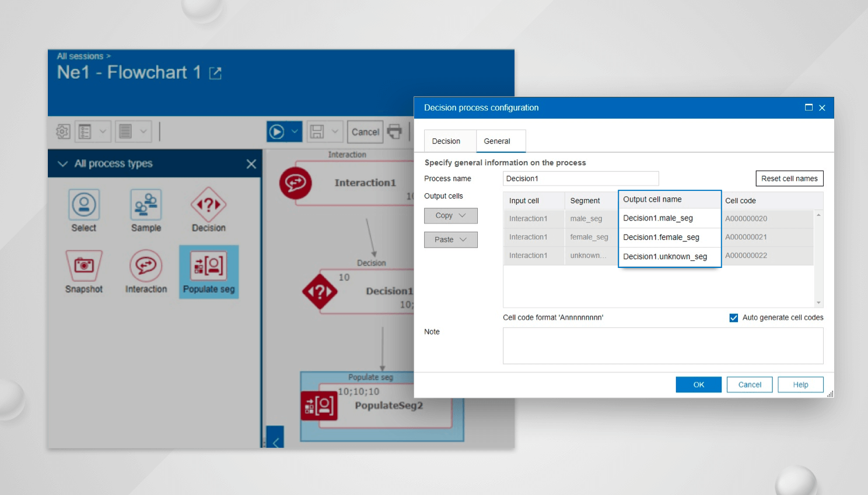Click the Reset cell names button
The width and height of the screenshot is (868, 495).
point(789,179)
